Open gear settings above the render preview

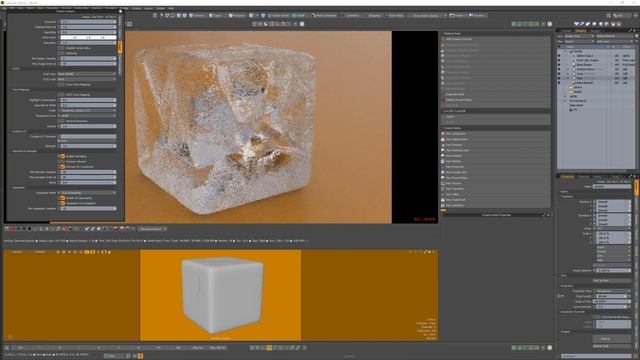302,24
